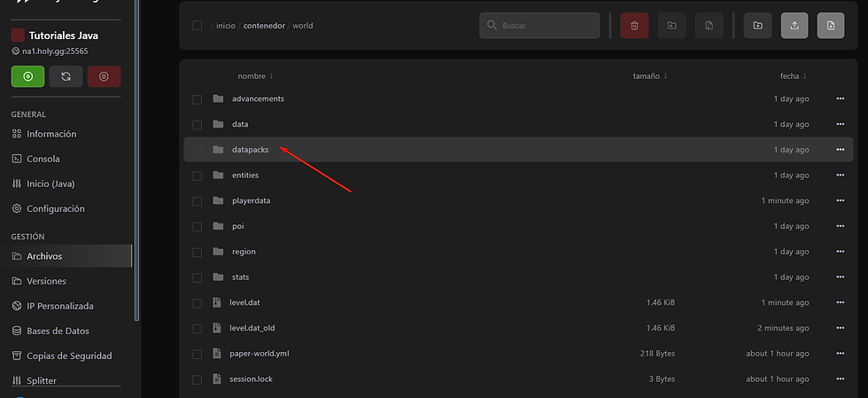This screenshot has height=398, width=868.
Task: Create a new folder with the folder-plus icon
Action: pos(758,26)
